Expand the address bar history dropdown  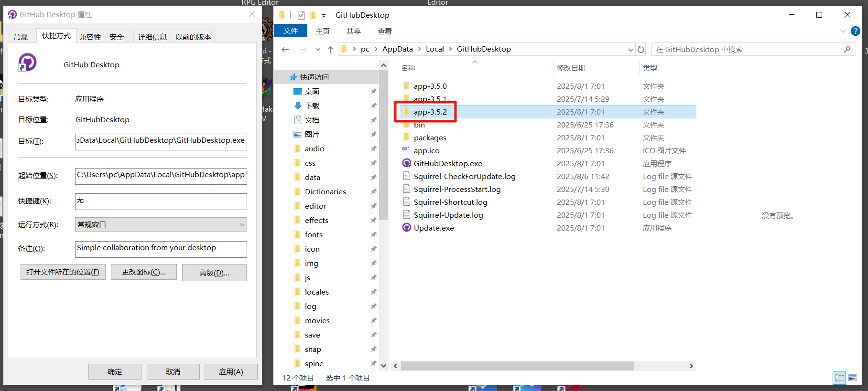[x=630, y=49]
